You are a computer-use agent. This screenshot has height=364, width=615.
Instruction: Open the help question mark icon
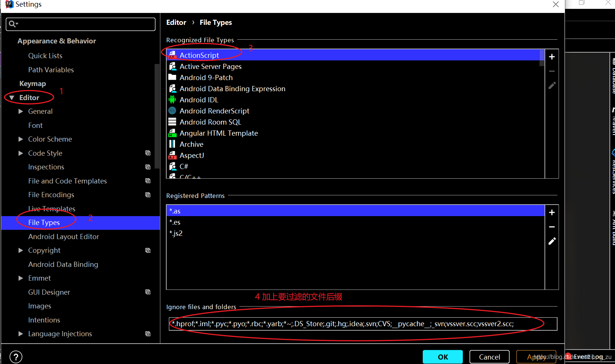click(16, 357)
